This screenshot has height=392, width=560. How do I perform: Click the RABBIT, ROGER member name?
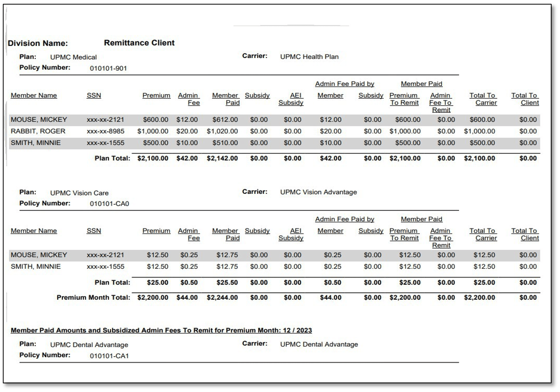coord(38,131)
